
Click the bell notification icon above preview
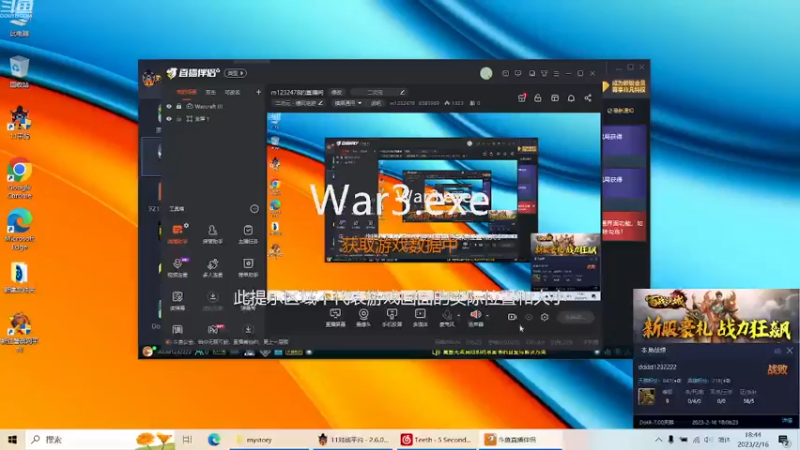[571, 98]
